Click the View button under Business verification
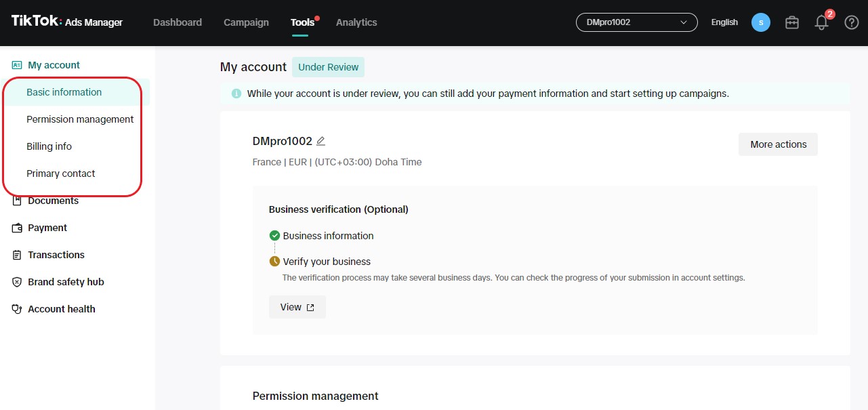868x410 pixels. pos(297,306)
